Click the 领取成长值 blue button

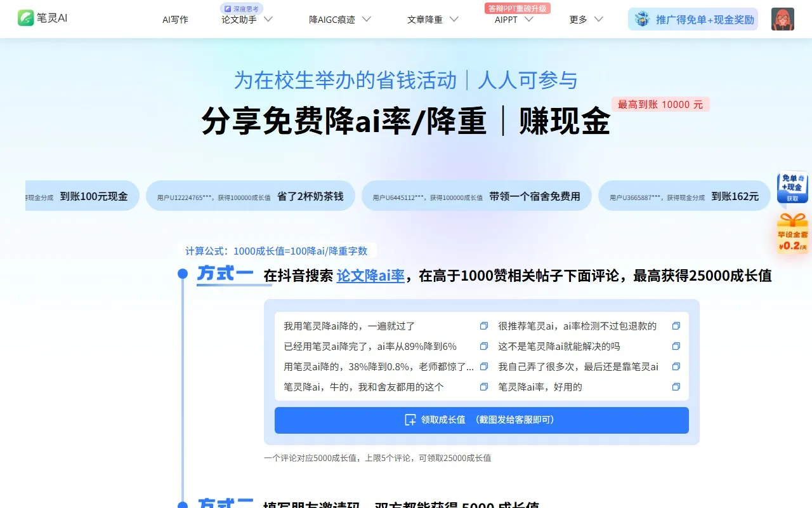click(x=481, y=420)
